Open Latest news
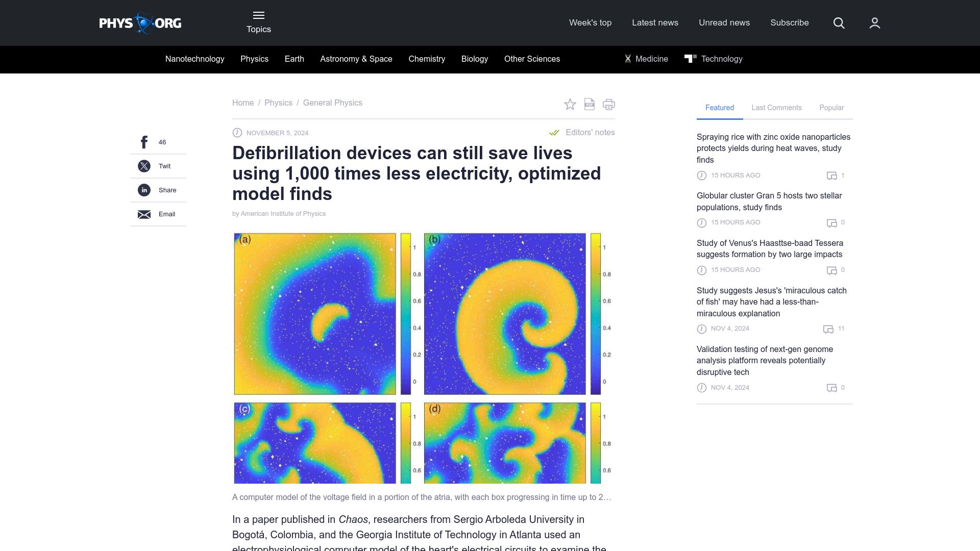Image resolution: width=980 pixels, height=551 pixels. [655, 22]
